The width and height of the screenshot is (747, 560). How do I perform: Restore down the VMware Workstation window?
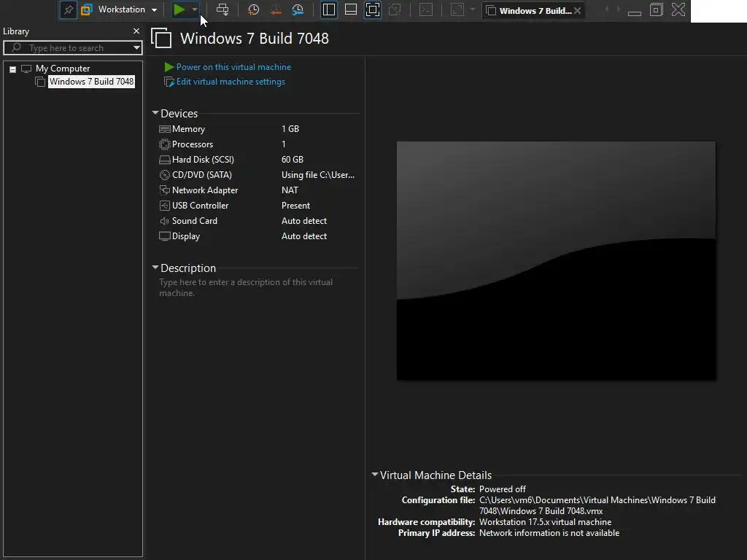(657, 10)
